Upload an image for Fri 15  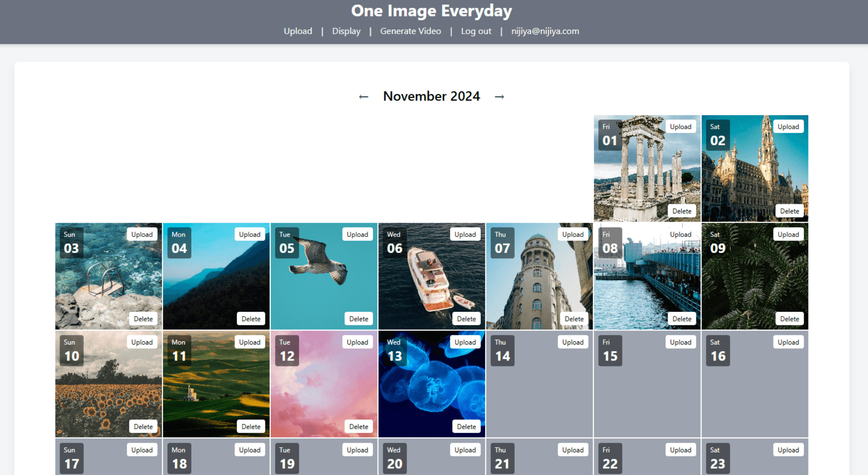coord(680,342)
